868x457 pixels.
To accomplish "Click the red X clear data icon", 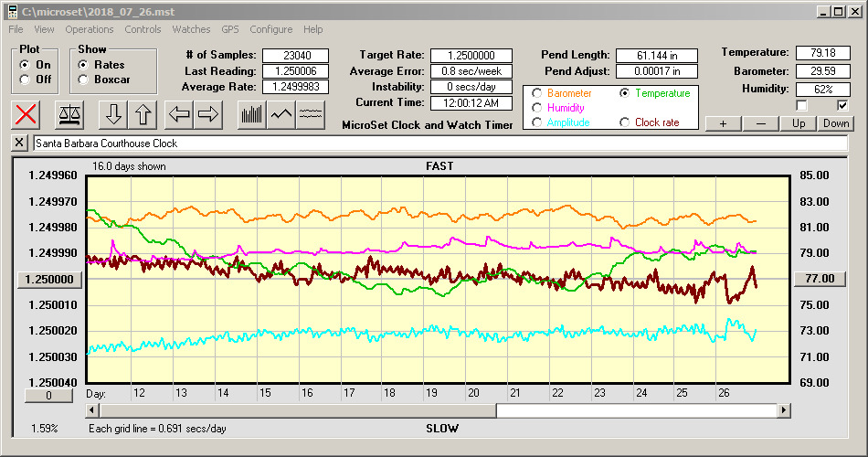I will (26, 114).
